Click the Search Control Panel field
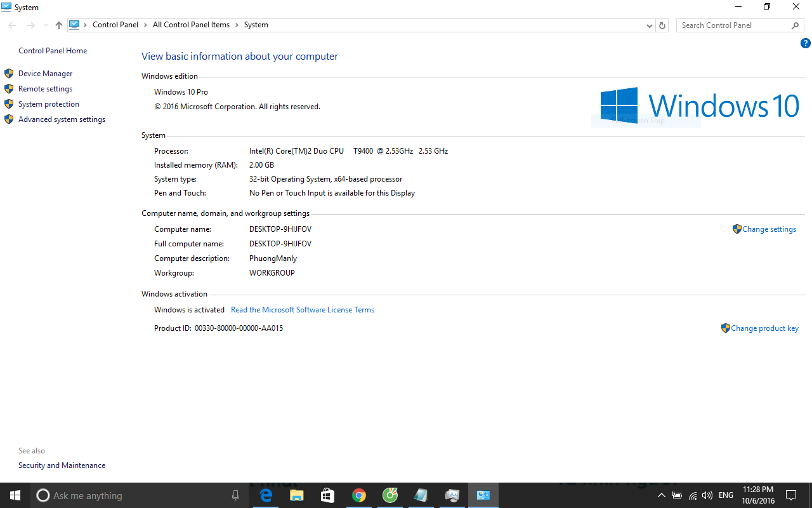 click(x=733, y=25)
